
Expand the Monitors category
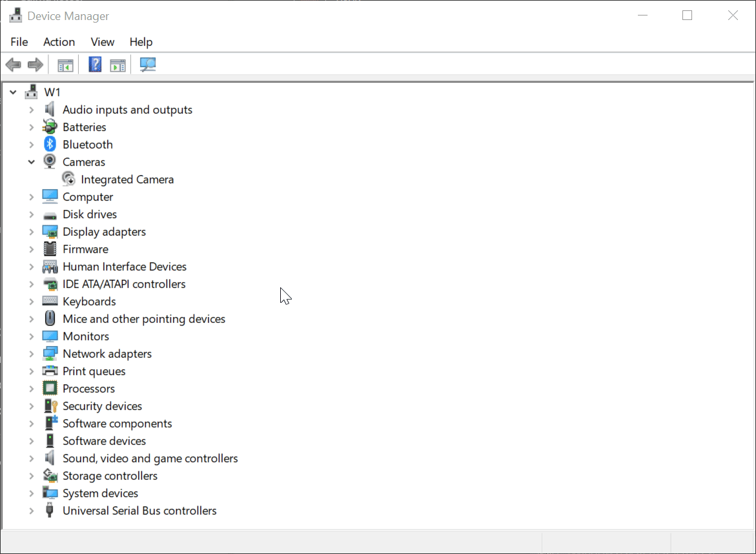(32, 336)
